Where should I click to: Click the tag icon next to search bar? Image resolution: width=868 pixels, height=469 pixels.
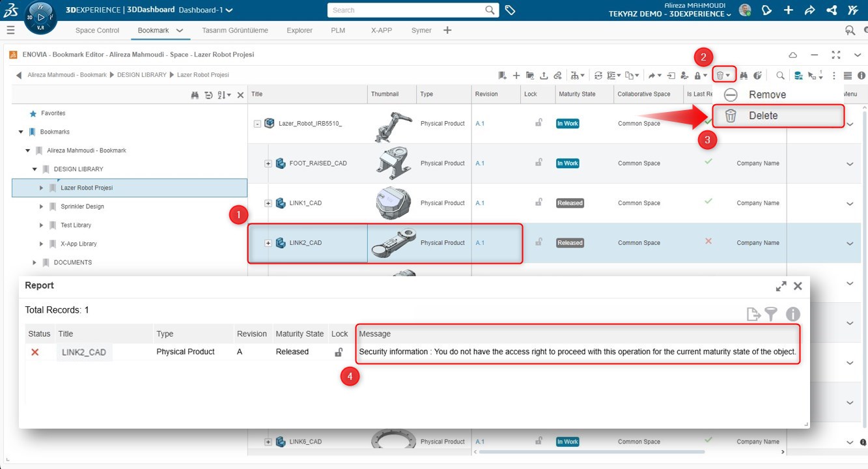pos(511,10)
